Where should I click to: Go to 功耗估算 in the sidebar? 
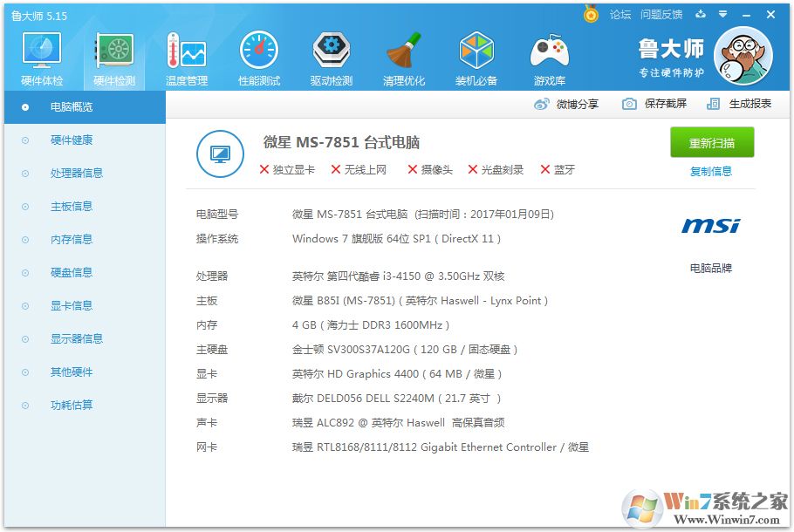(x=72, y=406)
